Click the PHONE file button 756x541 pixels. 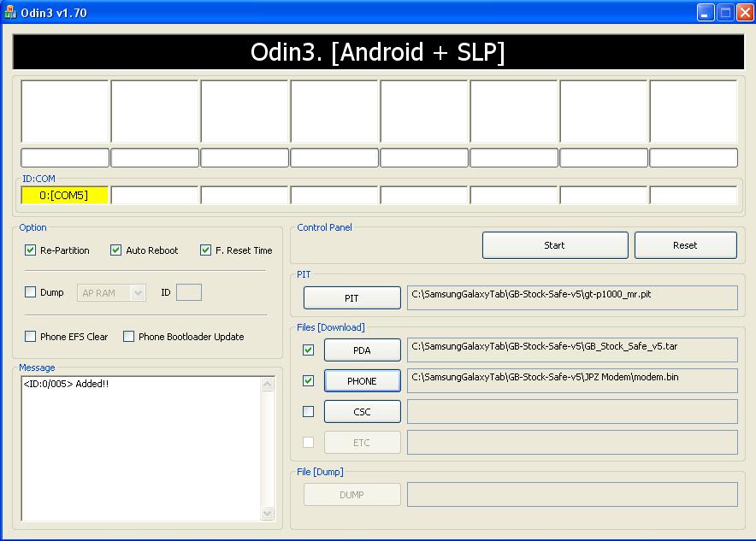click(x=362, y=380)
